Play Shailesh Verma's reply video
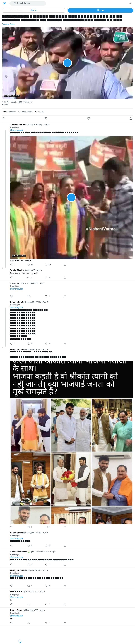This screenshot has height=644, width=135. click(71, 198)
